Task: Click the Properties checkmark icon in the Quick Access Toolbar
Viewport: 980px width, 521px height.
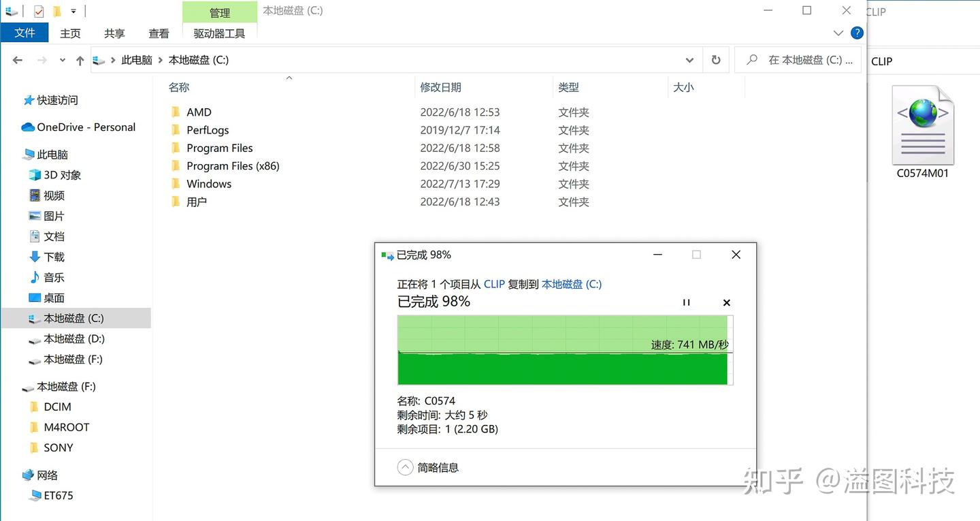Action: coord(37,10)
